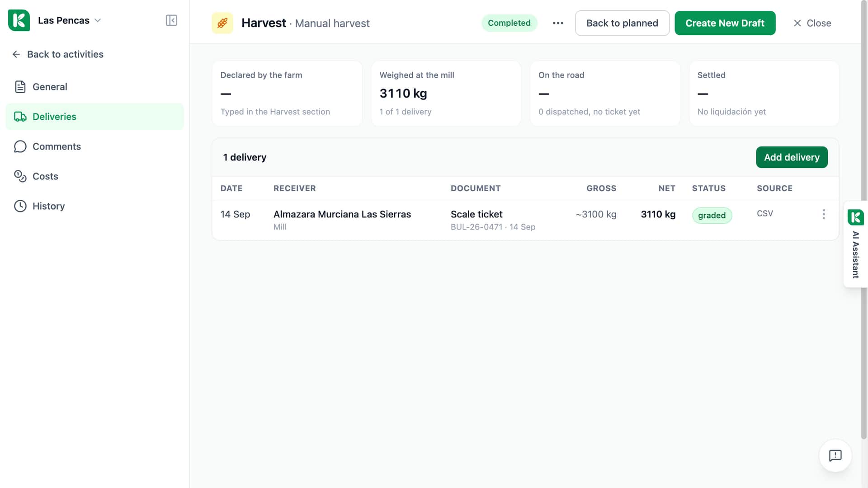Click the Comments speech bubble icon

20,146
